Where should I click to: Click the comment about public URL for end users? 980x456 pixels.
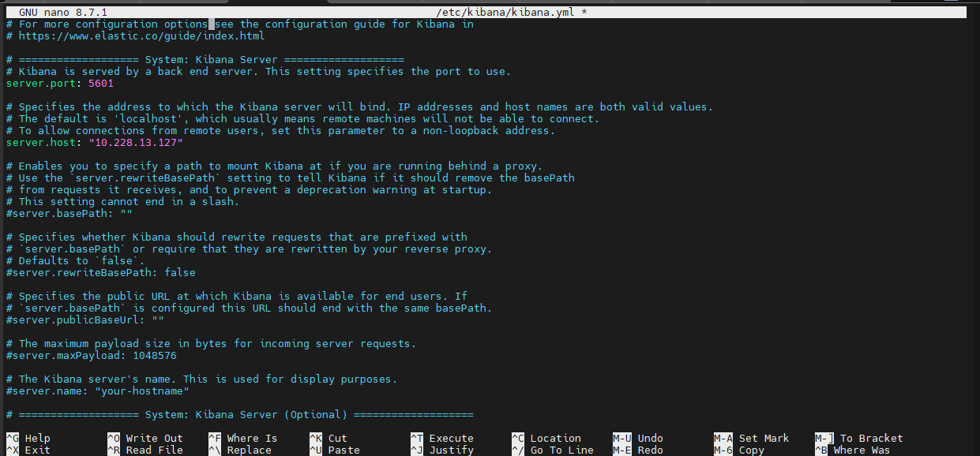pos(237,297)
